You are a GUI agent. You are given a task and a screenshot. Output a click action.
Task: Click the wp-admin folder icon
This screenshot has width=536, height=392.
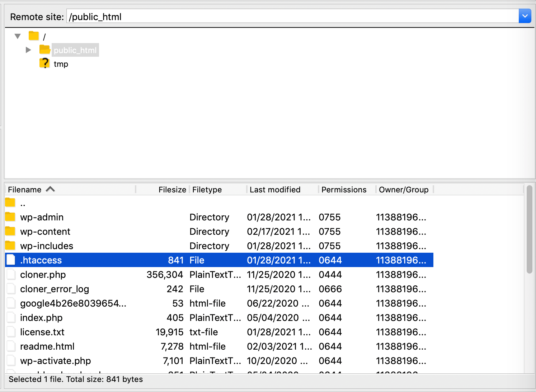click(x=10, y=217)
